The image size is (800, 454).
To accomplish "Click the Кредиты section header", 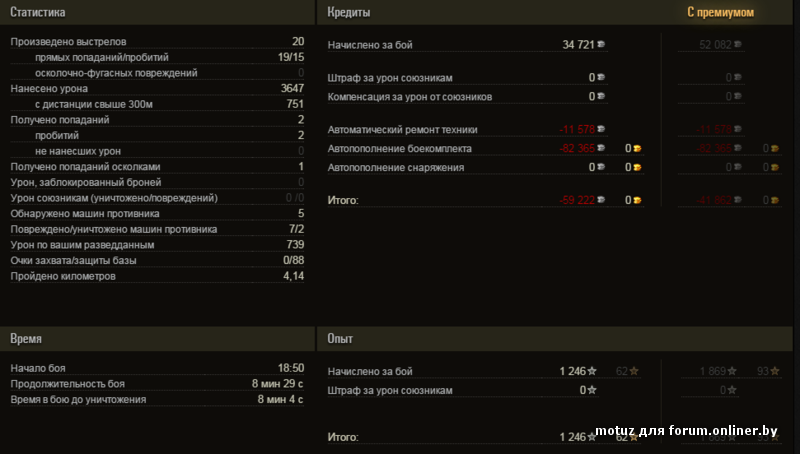I will click(x=349, y=12).
